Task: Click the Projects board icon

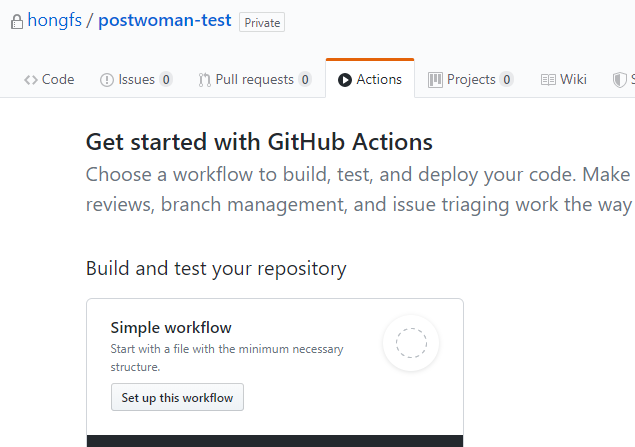Action: click(435, 80)
